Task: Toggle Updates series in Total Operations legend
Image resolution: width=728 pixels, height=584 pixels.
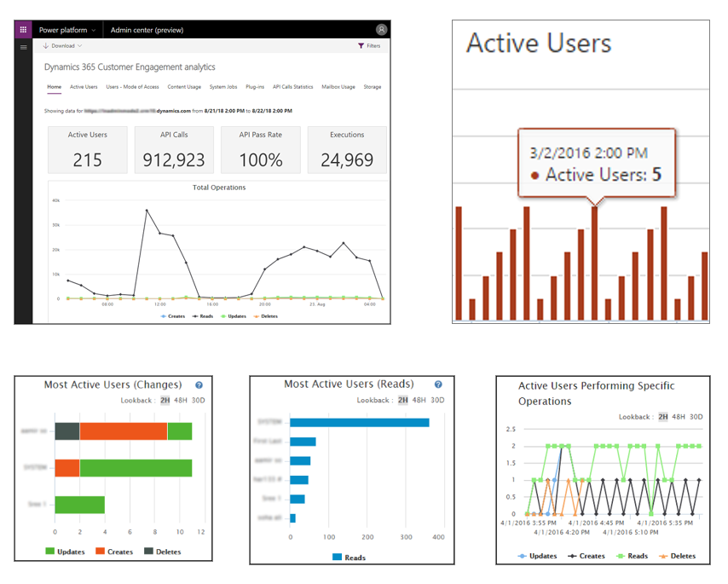Action: (x=233, y=316)
